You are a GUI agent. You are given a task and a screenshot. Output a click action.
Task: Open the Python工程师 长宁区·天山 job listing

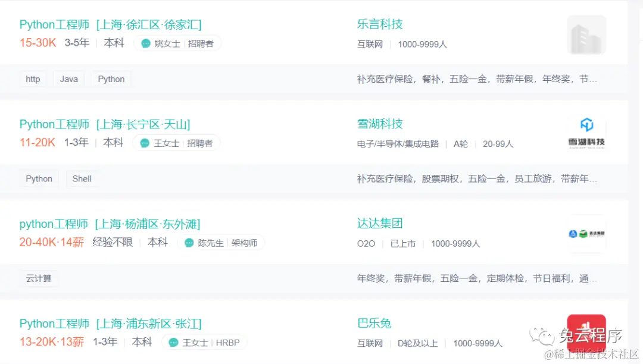[105, 124]
